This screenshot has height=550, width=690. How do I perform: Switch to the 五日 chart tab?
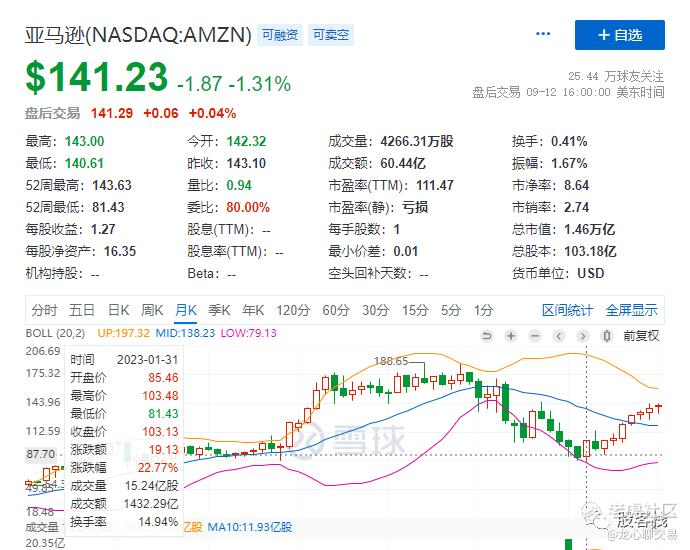point(82,310)
